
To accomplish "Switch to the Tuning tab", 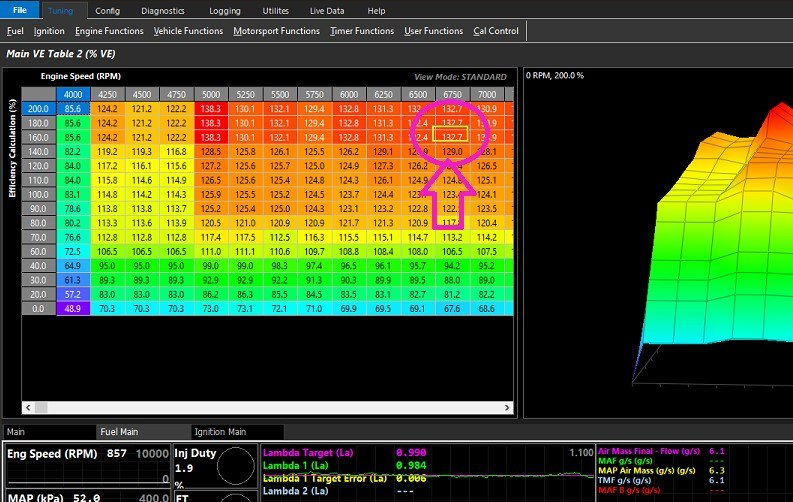I will (61, 11).
